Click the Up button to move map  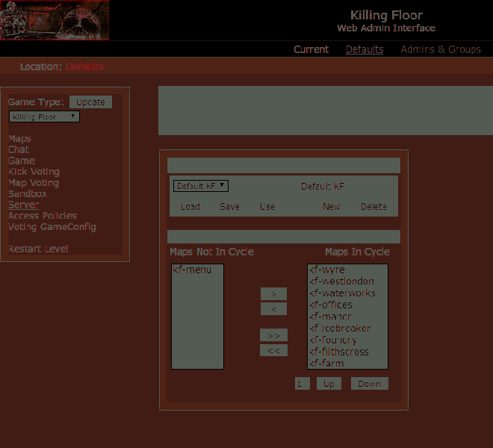point(329,384)
